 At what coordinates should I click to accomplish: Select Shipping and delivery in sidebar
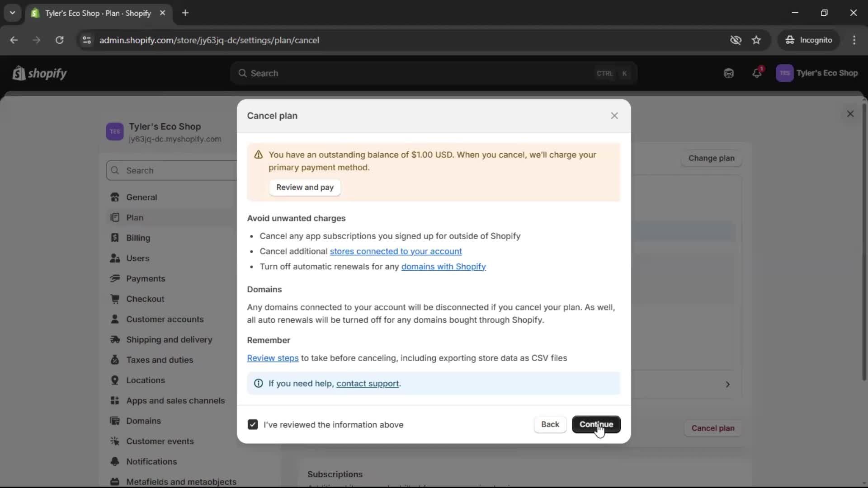tap(169, 340)
